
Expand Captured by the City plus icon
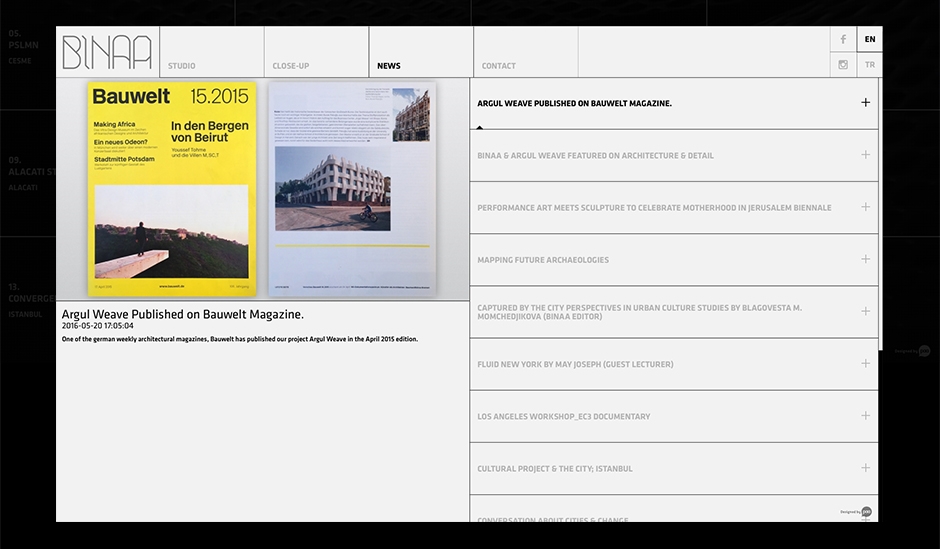click(x=865, y=311)
